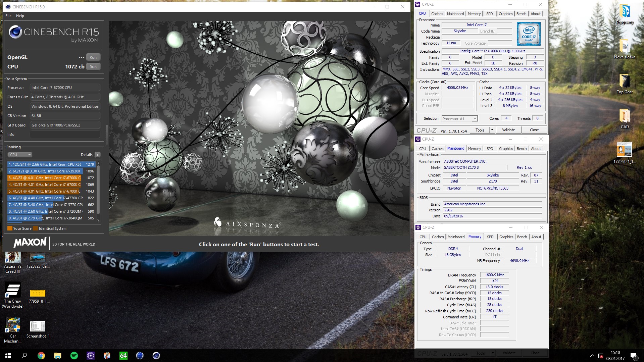Expand ranking Details arrow button
This screenshot has height=362, width=644.
[97, 155]
